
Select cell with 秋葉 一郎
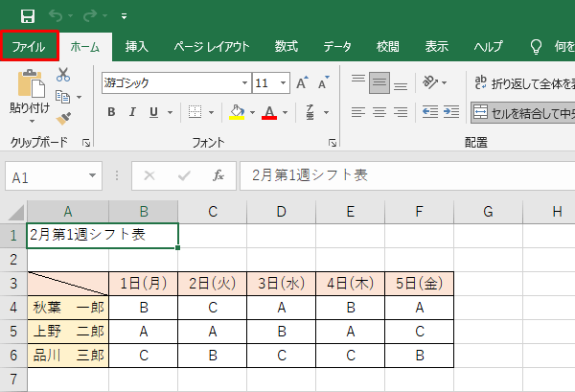click(x=68, y=308)
